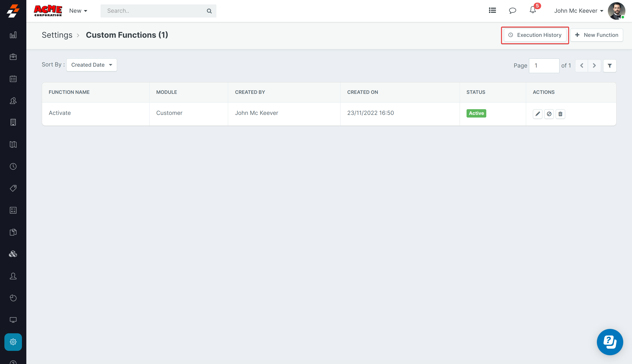Open the chat messages icon

[512, 11]
